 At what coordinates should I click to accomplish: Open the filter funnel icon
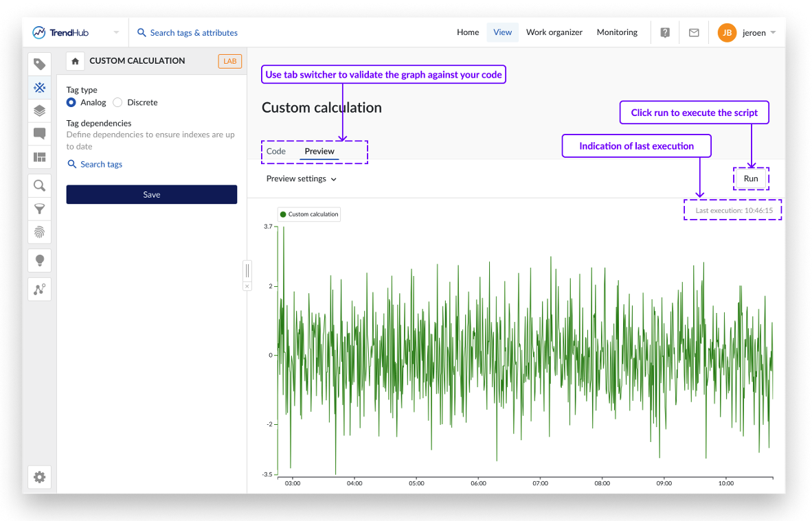[x=40, y=209]
